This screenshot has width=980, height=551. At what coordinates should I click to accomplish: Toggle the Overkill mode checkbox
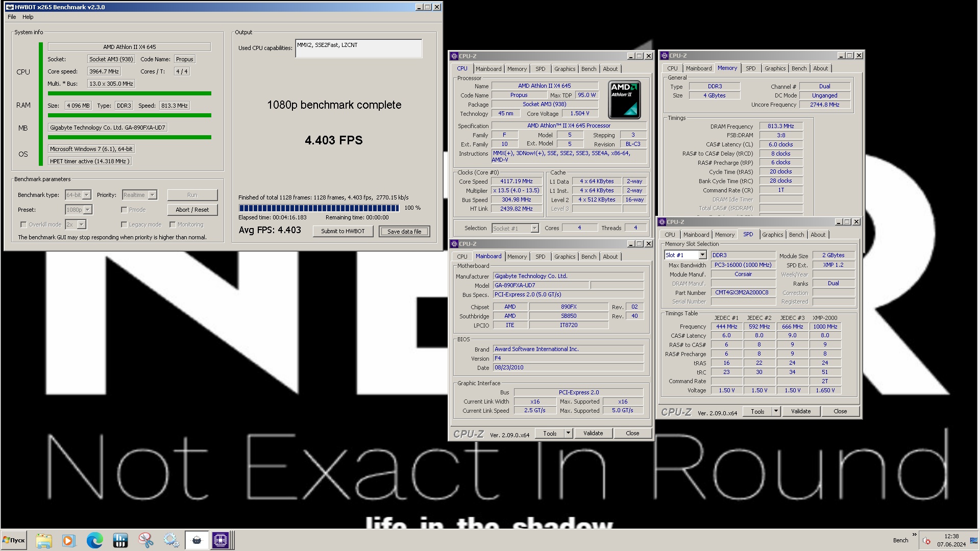(x=23, y=224)
